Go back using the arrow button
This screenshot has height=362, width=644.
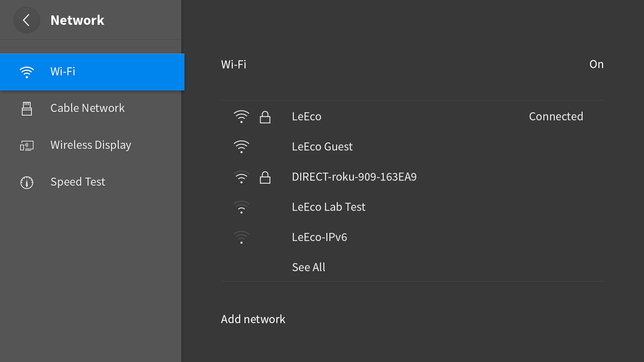pyautogui.click(x=26, y=20)
